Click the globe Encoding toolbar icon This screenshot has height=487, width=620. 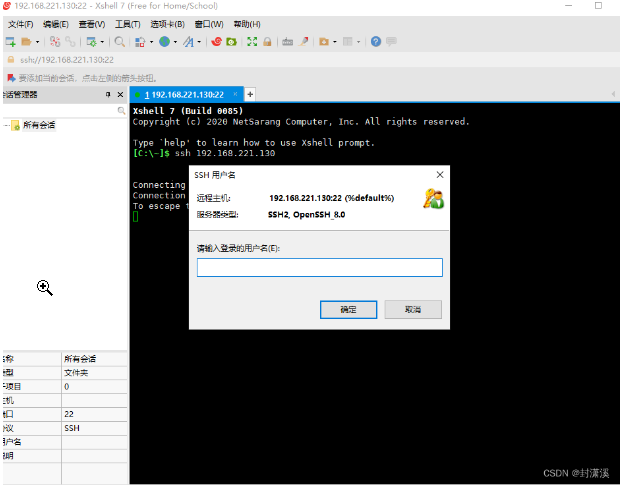coord(164,41)
